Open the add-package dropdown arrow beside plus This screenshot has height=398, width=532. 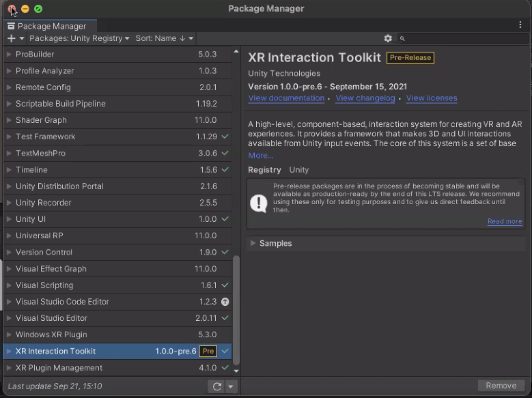[22, 38]
